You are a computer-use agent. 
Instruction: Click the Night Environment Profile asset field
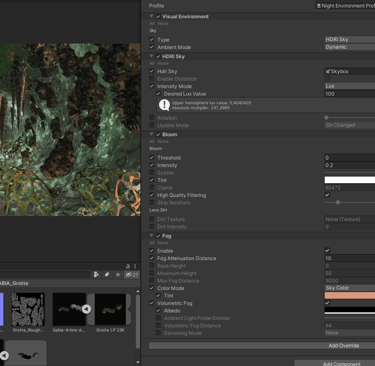(x=345, y=6)
